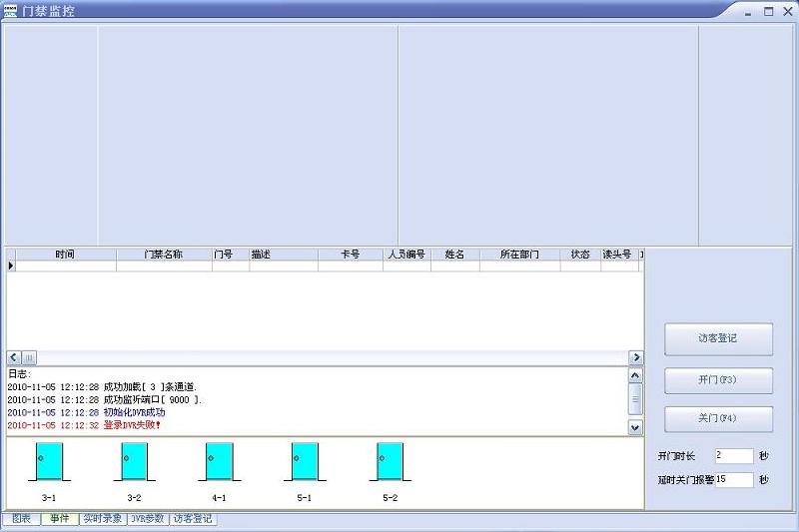Click the 门禁监控 title bar app icon
The height and width of the screenshot is (532, 799).
10,11
